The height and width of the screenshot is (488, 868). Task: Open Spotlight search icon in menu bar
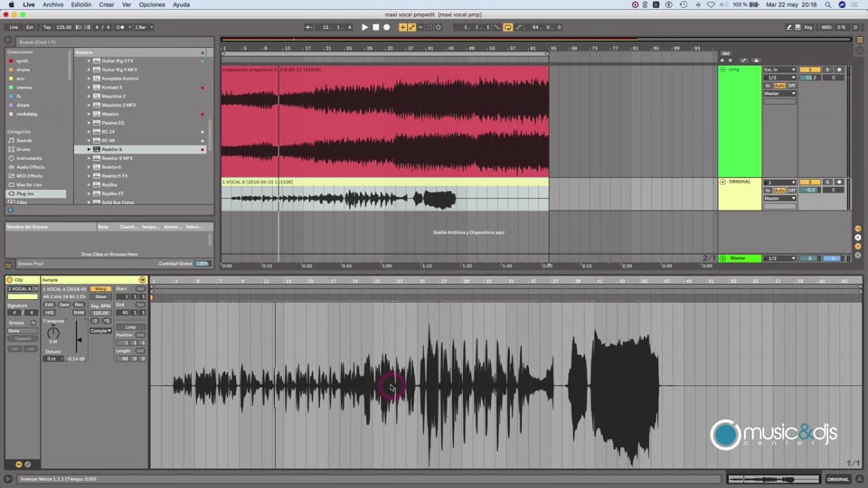827,5
